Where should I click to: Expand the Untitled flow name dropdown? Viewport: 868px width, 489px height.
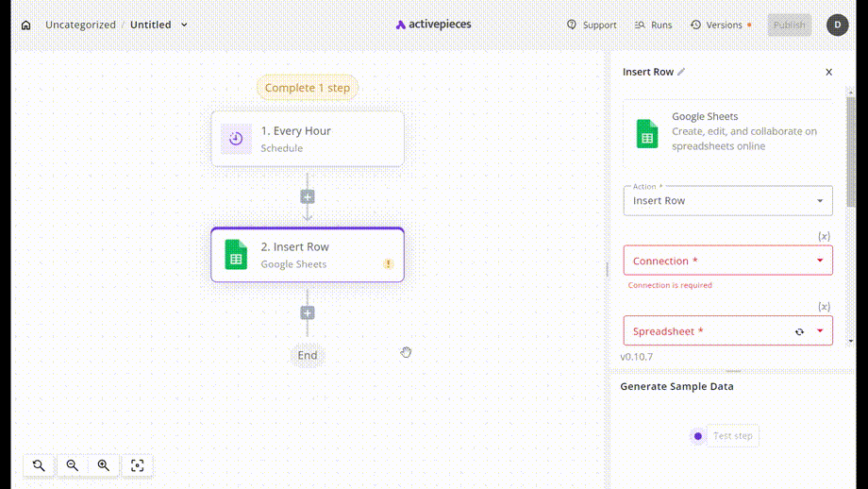click(184, 25)
